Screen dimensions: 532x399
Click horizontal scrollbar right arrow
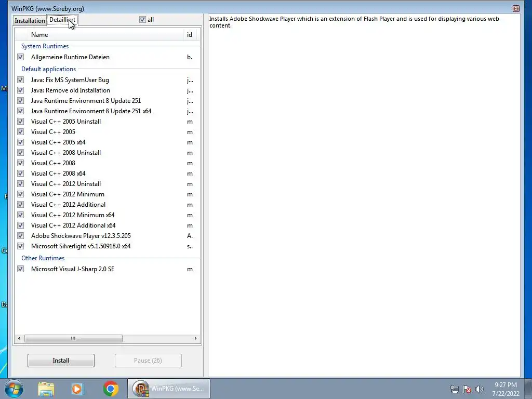tap(195, 338)
